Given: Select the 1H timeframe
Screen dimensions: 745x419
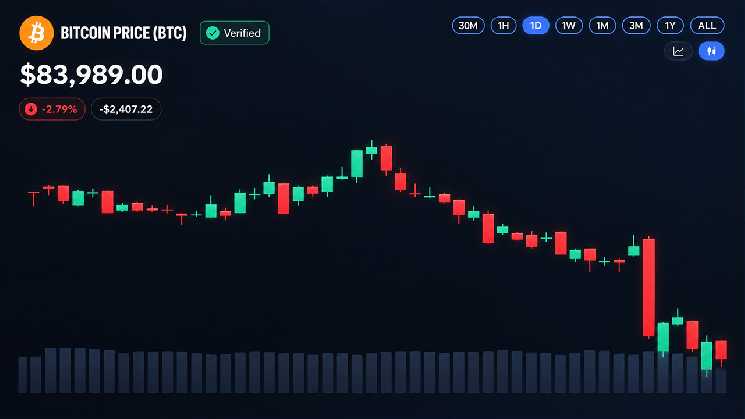Looking at the screenshot, I should (x=503, y=26).
